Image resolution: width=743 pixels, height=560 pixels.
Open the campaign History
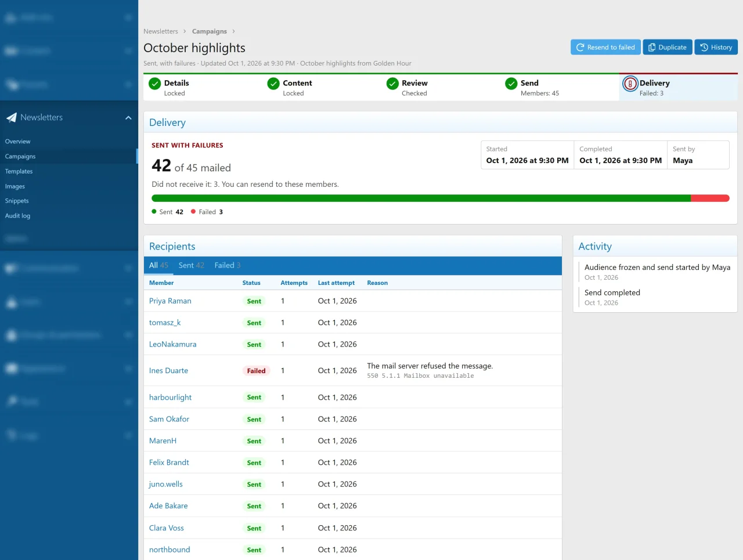[716, 48]
